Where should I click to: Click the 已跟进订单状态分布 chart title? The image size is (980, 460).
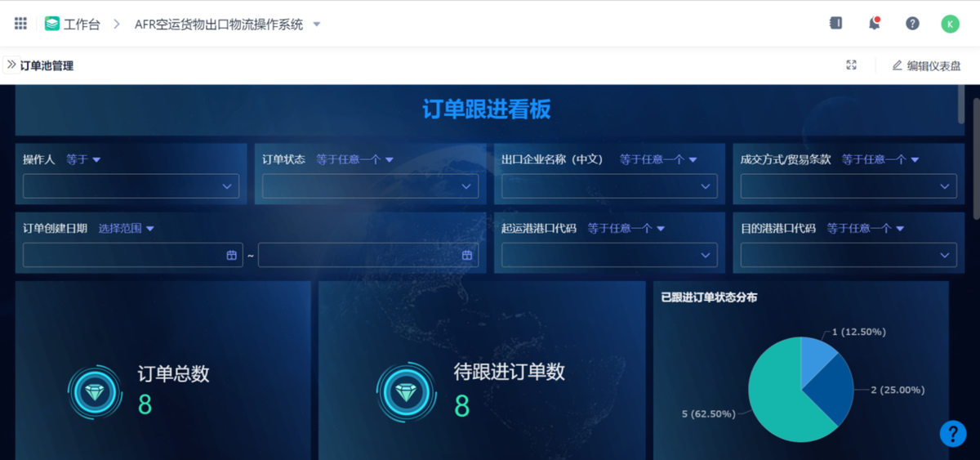[x=709, y=297]
